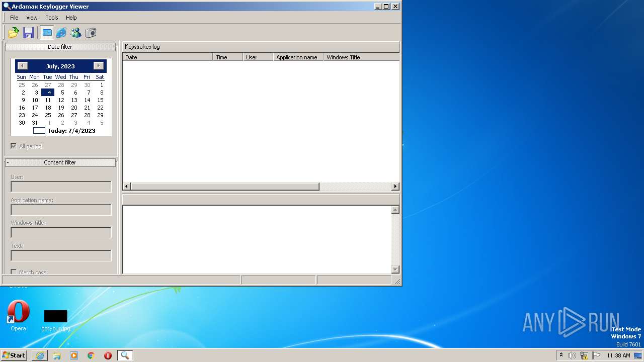Sort log by Windows Title column
This screenshot has height=362, width=644.
click(x=361, y=57)
